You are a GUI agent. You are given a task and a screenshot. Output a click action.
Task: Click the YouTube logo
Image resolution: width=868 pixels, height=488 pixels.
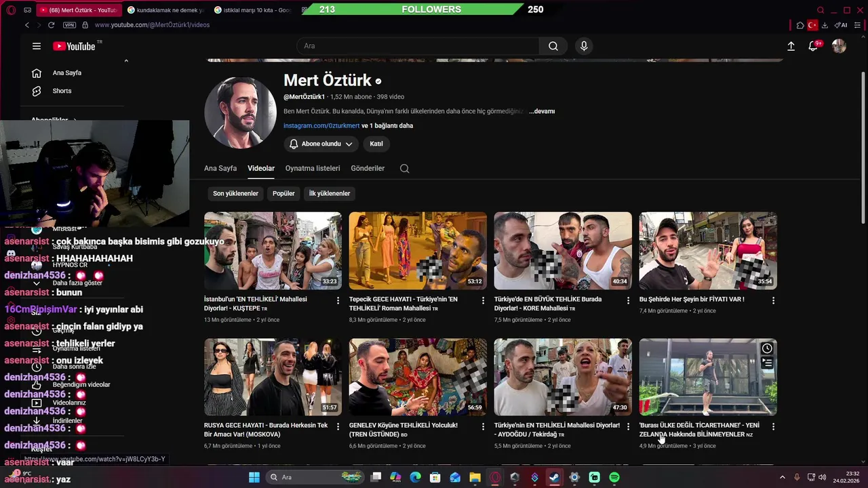click(74, 46)
